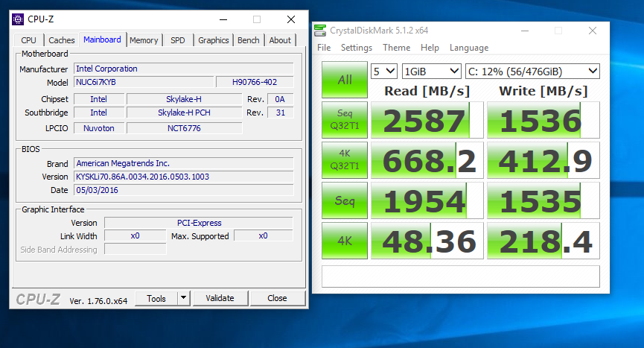Screen dimensions: 644x348
Task: Open the 1GiB test size dropdown
Action: (x=431, y=72)
